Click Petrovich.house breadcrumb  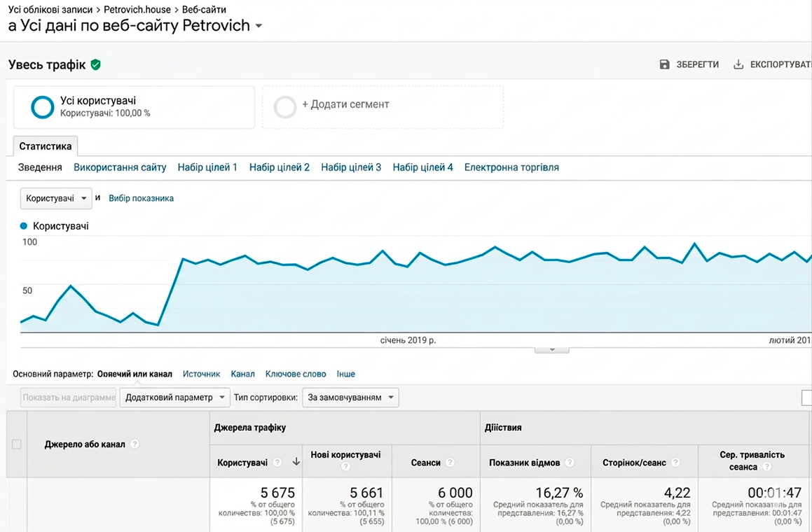pos(137,9)
